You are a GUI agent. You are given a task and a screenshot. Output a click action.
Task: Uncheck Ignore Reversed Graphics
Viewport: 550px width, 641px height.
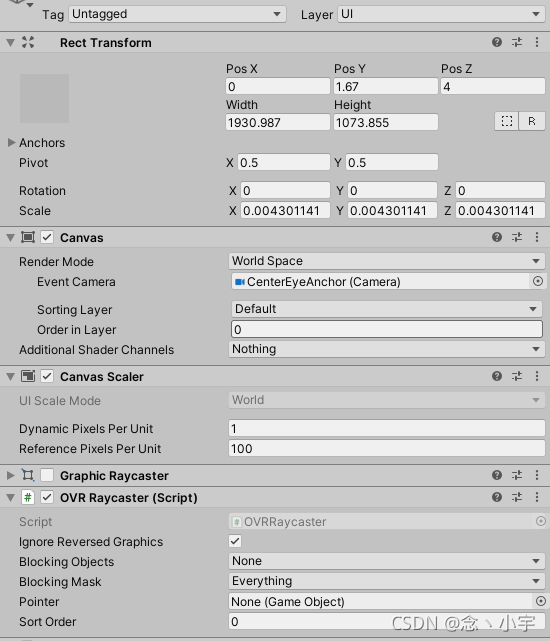235,541
